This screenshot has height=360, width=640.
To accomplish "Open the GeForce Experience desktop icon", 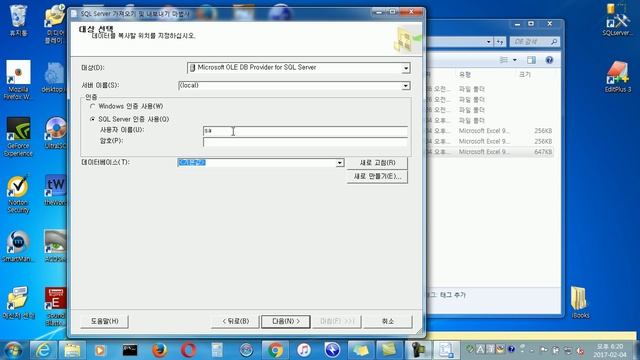I will coord(18,137).
